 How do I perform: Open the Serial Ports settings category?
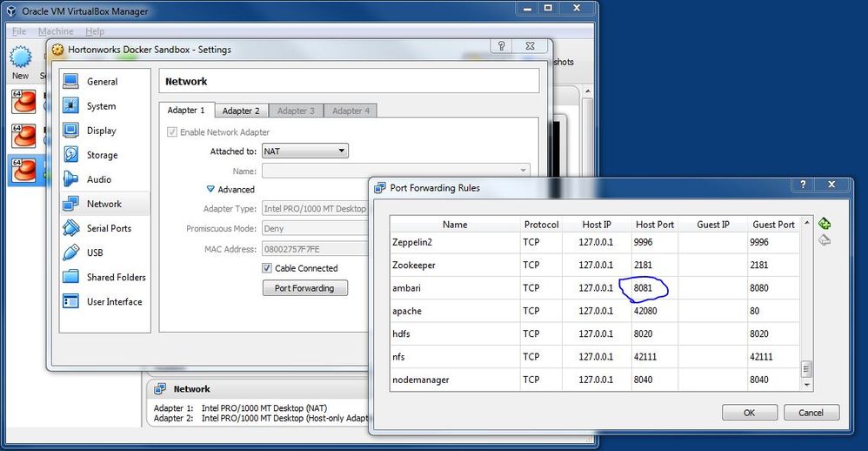point(104,228)
